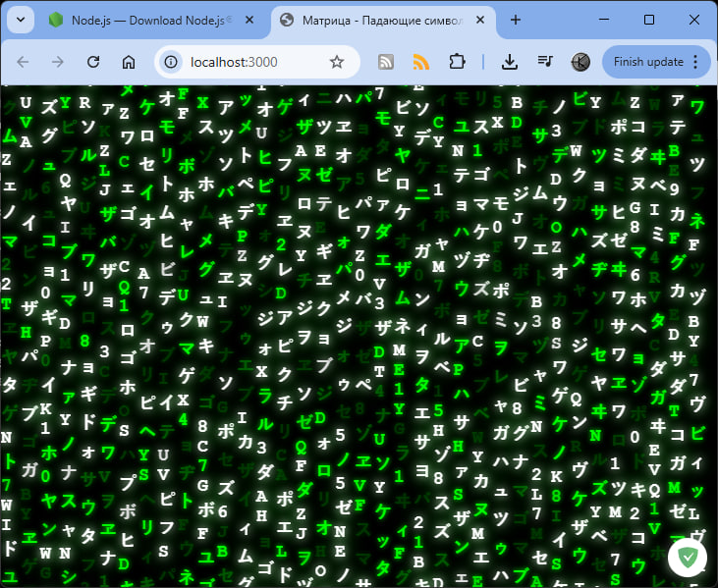
Task: Click the gray RSS extension icon
Action: tap(386, 62)
